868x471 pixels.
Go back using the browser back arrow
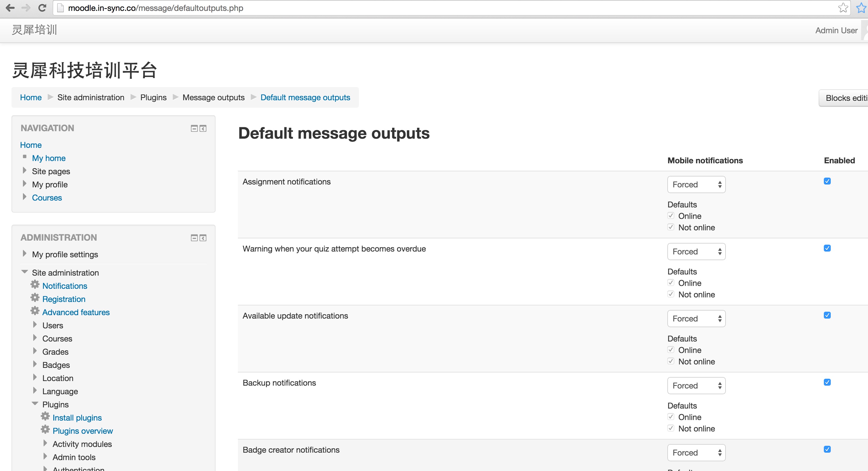point(10,8)
